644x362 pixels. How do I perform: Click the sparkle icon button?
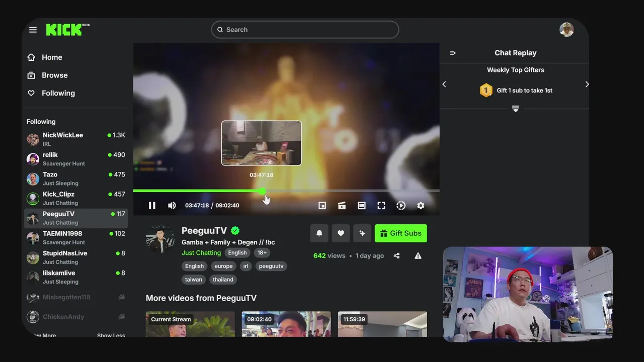(x=362, y=233)
